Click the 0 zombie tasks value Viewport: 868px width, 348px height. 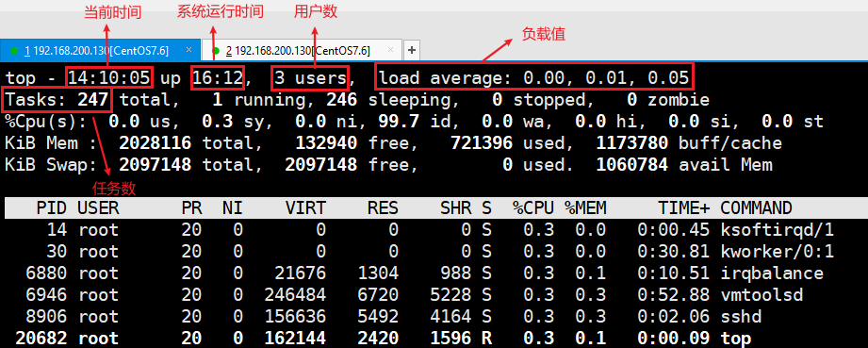[x=631, y=100]
